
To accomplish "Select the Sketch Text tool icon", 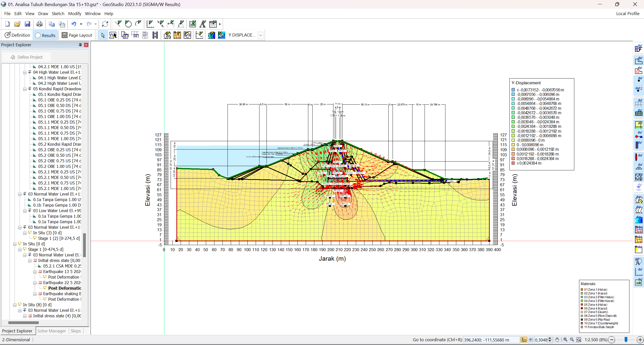I will [203, 24].
